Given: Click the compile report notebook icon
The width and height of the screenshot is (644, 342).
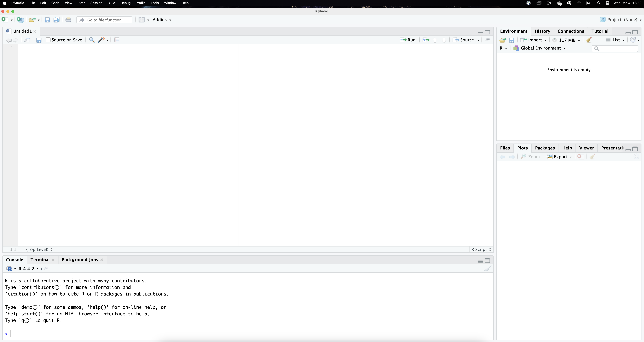Looking at the screenshot, I should click(x=116, y=40).
